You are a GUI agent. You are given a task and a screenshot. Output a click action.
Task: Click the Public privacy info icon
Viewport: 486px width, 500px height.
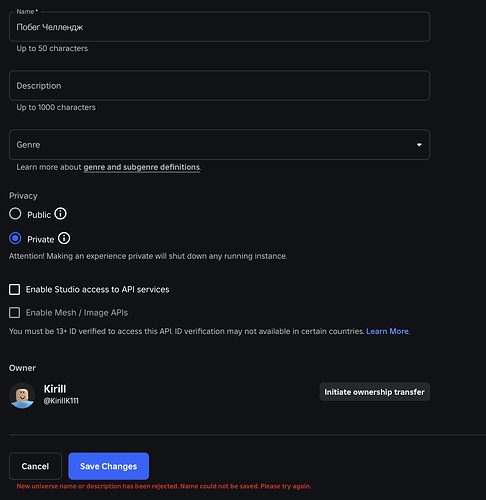(60, 214)
